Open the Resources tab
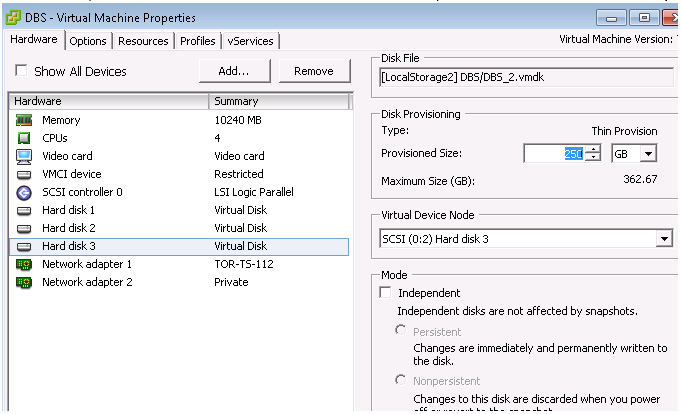This screenshot has width=681, height=414. 143,41
